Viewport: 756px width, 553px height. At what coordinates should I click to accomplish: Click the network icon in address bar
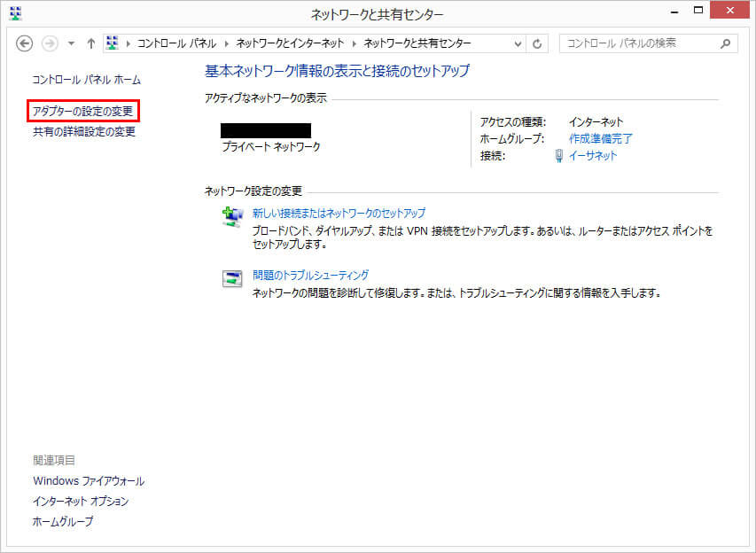[x=113, y=43]
